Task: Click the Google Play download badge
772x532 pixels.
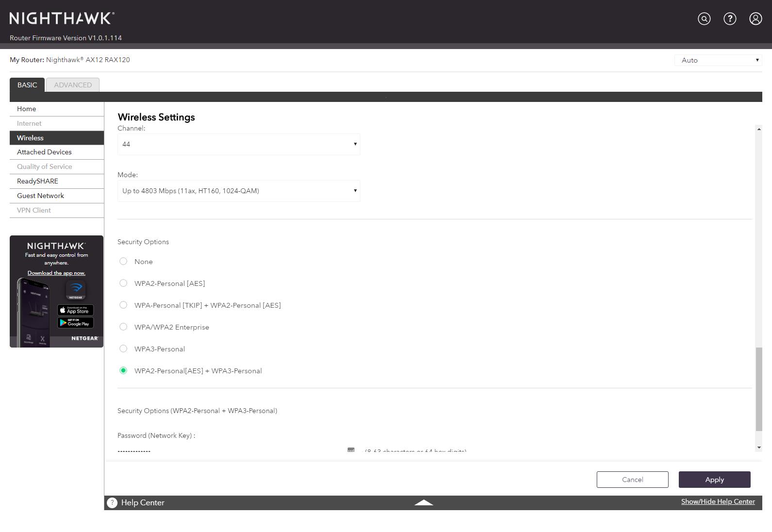Action: point(75,323)
